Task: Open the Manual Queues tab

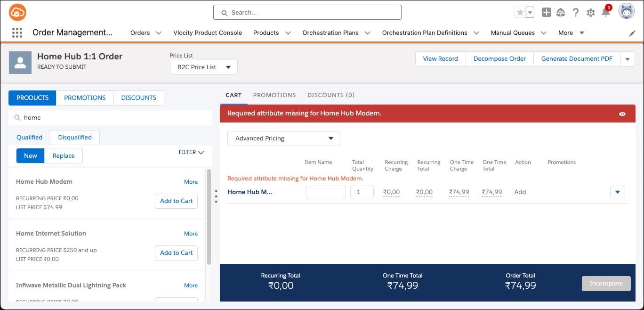Action: coord(513,33)
